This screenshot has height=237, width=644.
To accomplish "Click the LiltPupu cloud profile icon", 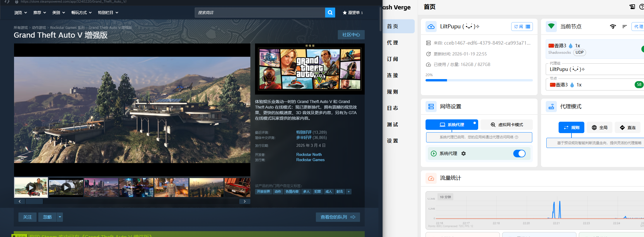I will 431,27.
